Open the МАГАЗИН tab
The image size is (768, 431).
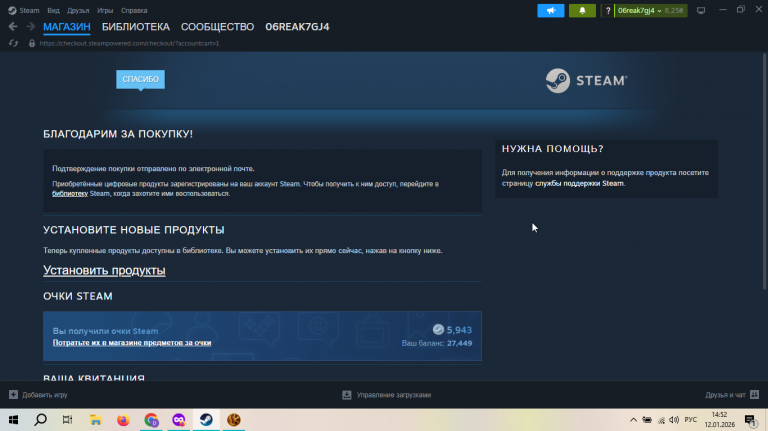(67, 27)
